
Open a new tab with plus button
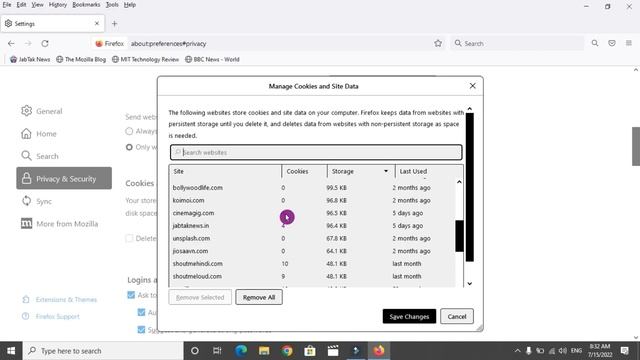point(114,24)
